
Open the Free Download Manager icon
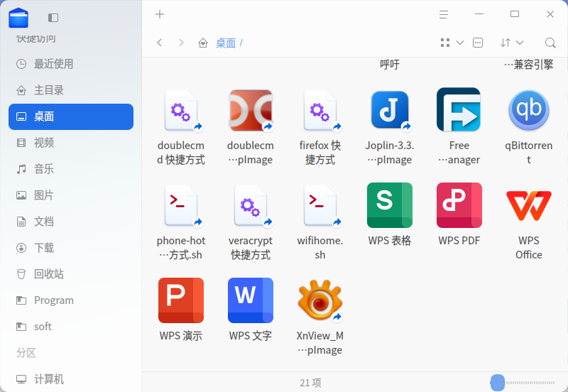[x=459, y=110]
